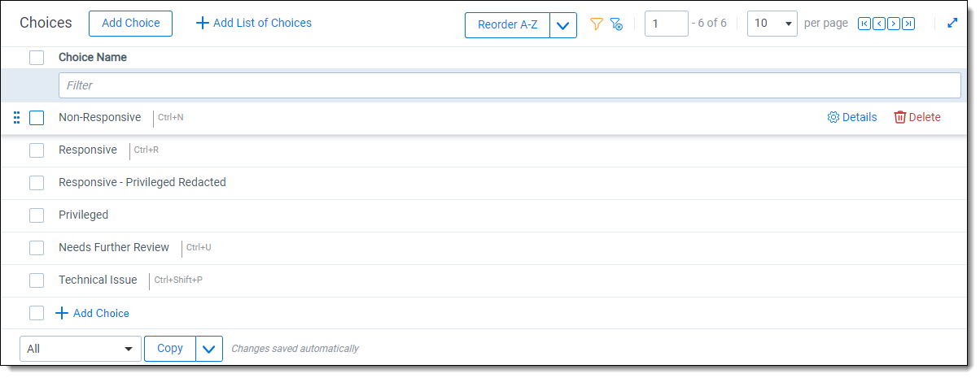Viewport: 980px width, 378px height.
Task: Click the Add Choice button in header
Action: click(x=130, y=24)
